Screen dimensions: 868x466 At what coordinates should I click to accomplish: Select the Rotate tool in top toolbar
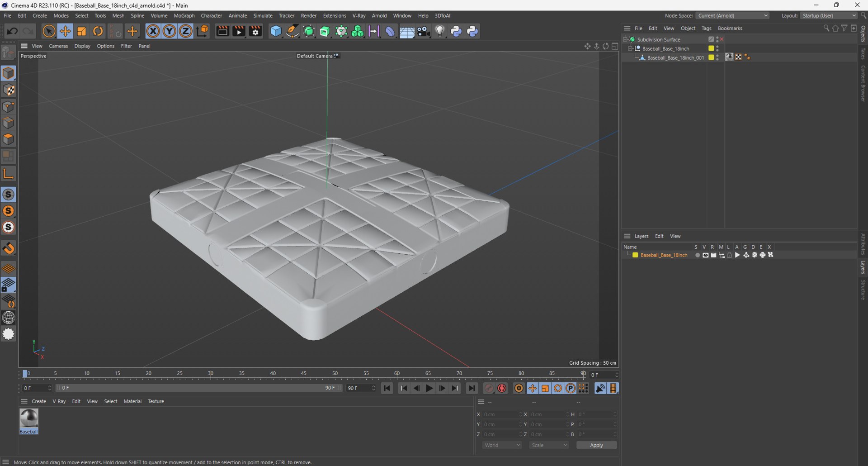(98, 31)
